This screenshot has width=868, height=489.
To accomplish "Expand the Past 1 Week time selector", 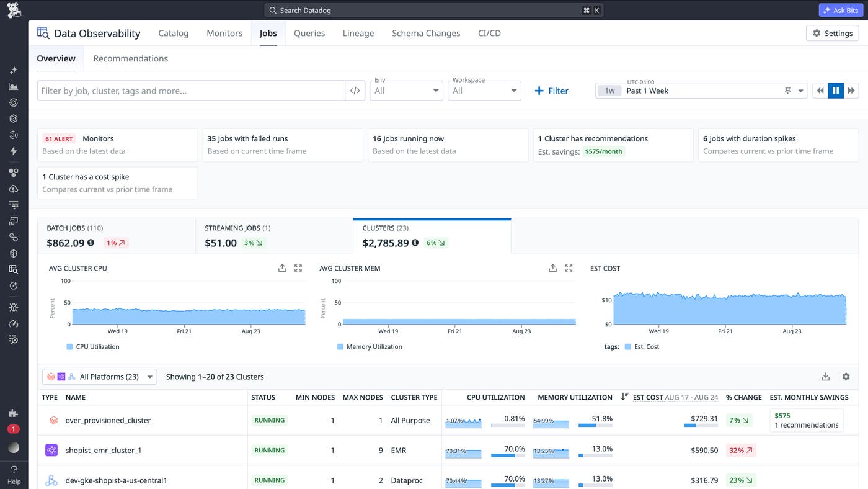I will click(x=701, y=91).
